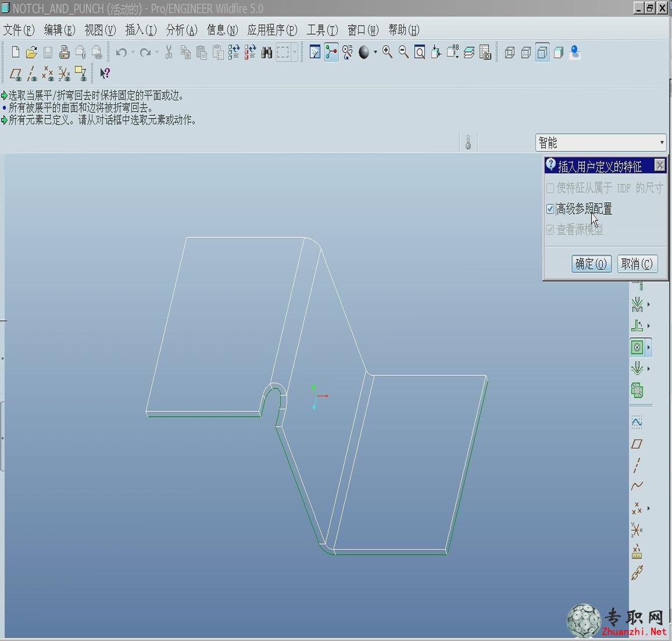Screen dimensions: 672x641
Task: Click the Zoom In magnifier icon
Action: pos(387,52)
